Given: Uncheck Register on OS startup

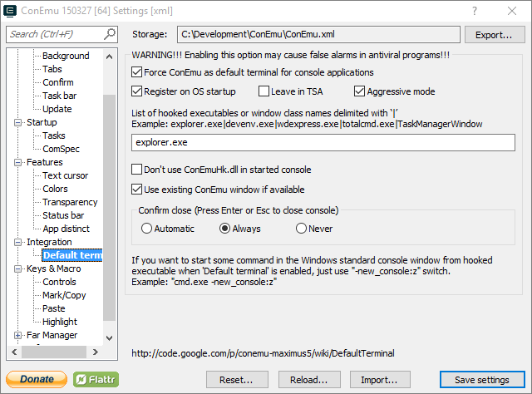Looking at the screenshot, I should (x=137, y=91).
